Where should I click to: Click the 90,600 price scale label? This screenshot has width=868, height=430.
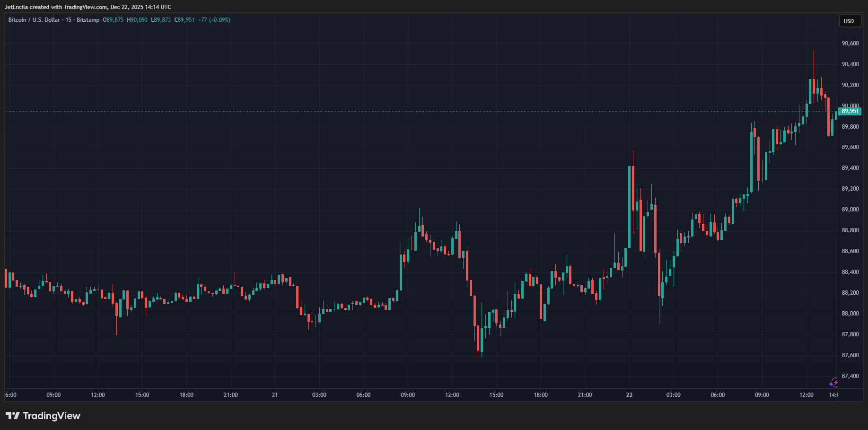point(850,44)
